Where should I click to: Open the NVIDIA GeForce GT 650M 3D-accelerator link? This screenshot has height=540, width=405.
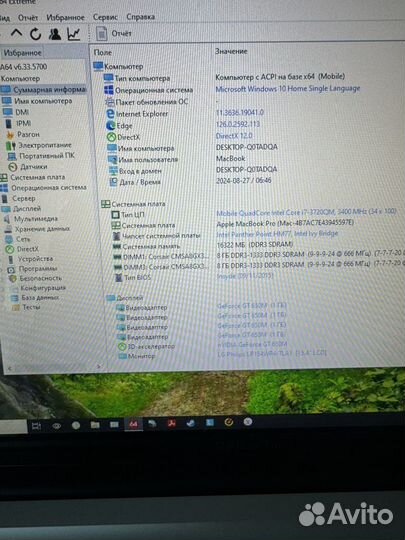point(252,344)
